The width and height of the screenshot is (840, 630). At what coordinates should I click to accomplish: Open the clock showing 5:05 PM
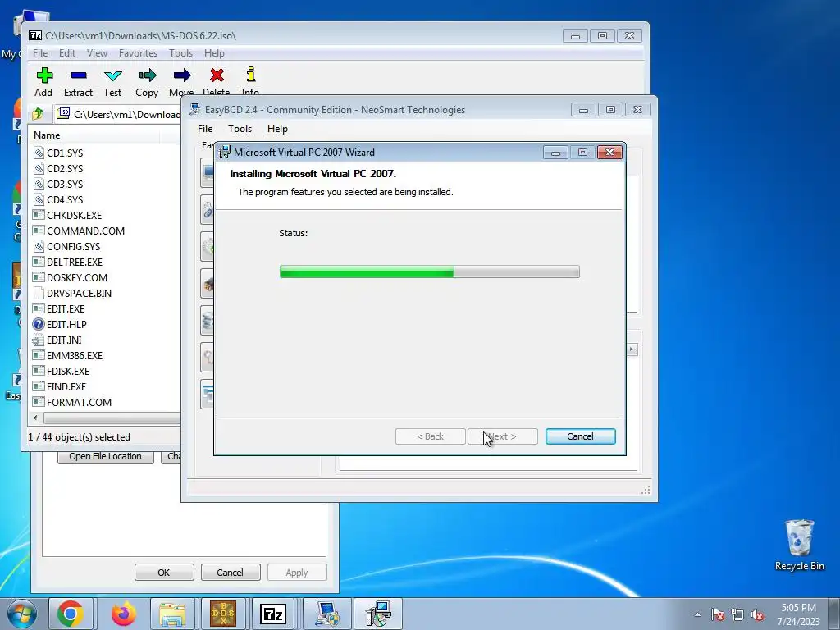(799, 614)
